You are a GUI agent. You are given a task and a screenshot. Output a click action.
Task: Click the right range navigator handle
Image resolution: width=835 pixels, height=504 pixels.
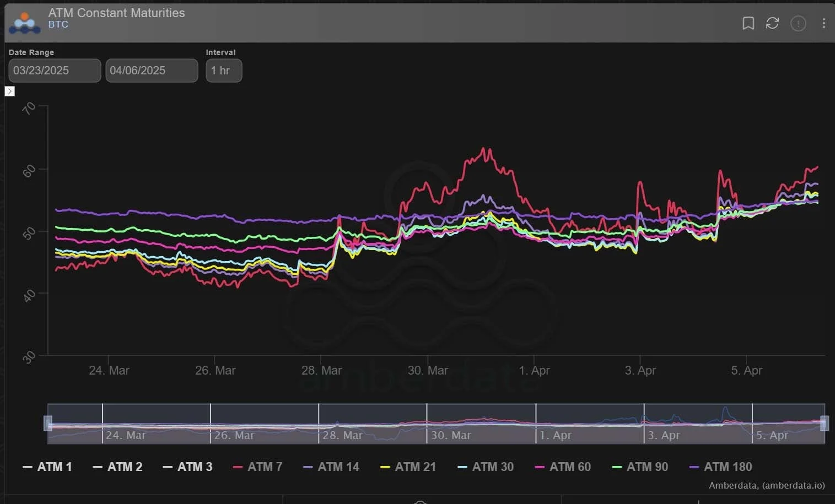click(825, 423)
